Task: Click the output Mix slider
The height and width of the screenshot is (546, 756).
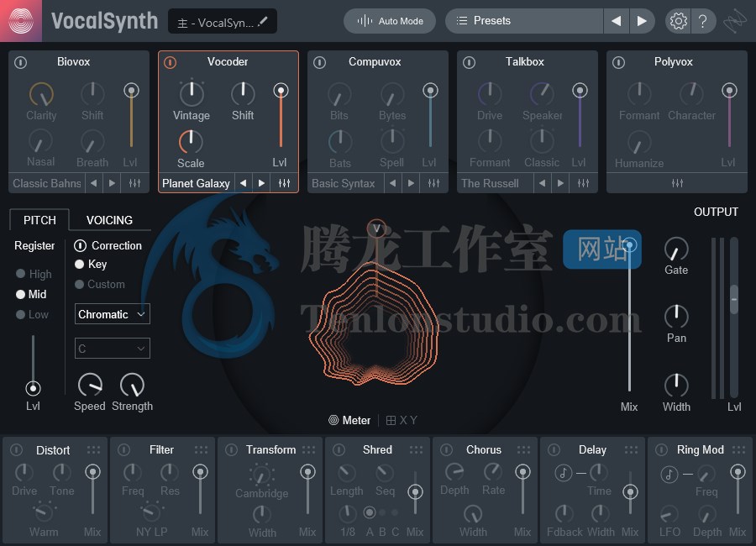Action: click(629, 314)
